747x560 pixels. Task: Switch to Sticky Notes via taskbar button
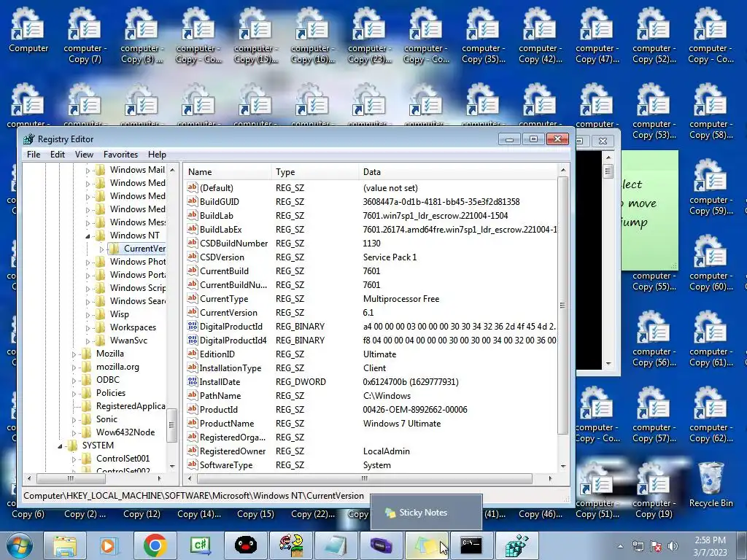(426, 545)
